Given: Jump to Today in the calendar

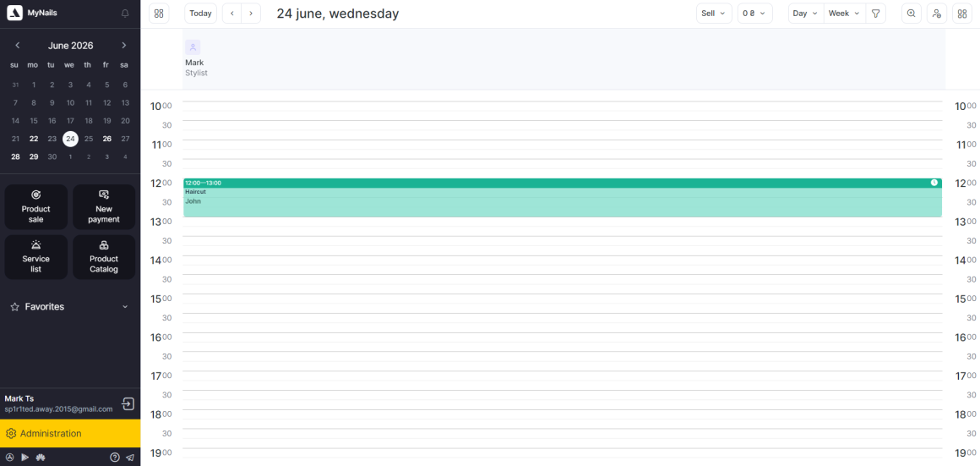Looking at the screenshot, I should coord(200,14).
